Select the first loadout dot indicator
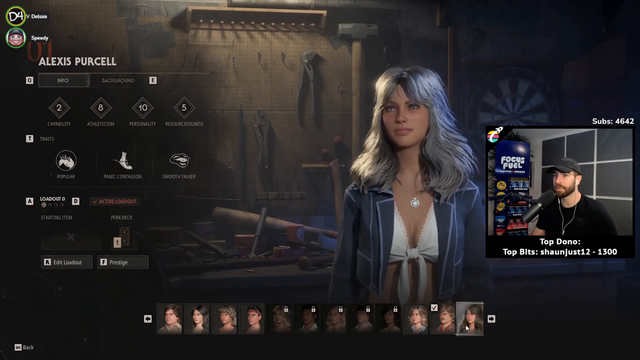Viewport: 640px width, 360px height. coord(44,205)
